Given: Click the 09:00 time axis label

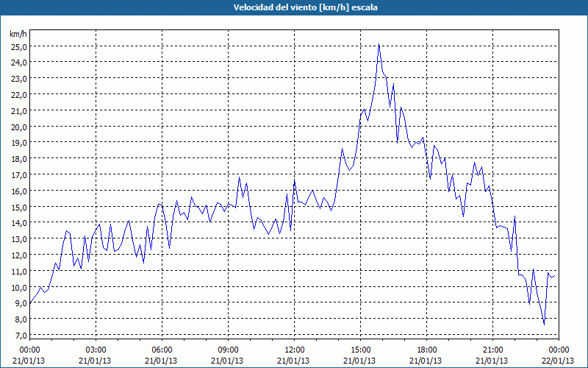Looking at the screenshot, I should 228,350.
